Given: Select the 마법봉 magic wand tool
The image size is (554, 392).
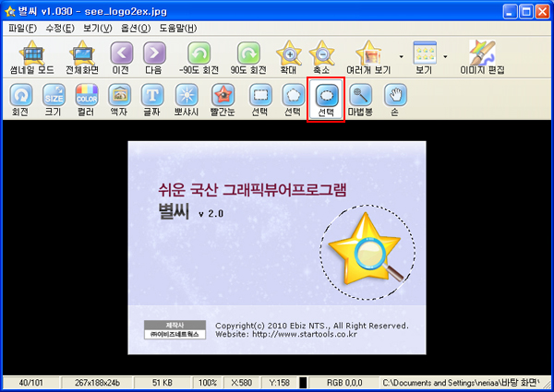Looking at the screenshot, I should pyautogui.click(x=360, y=100).
